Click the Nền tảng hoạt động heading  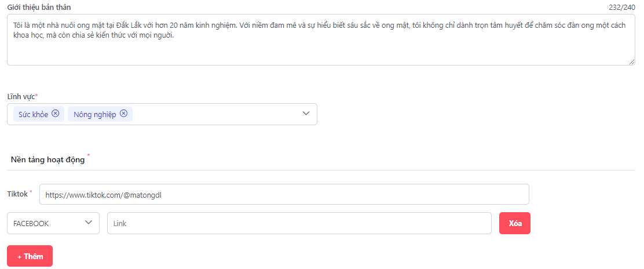47,159
